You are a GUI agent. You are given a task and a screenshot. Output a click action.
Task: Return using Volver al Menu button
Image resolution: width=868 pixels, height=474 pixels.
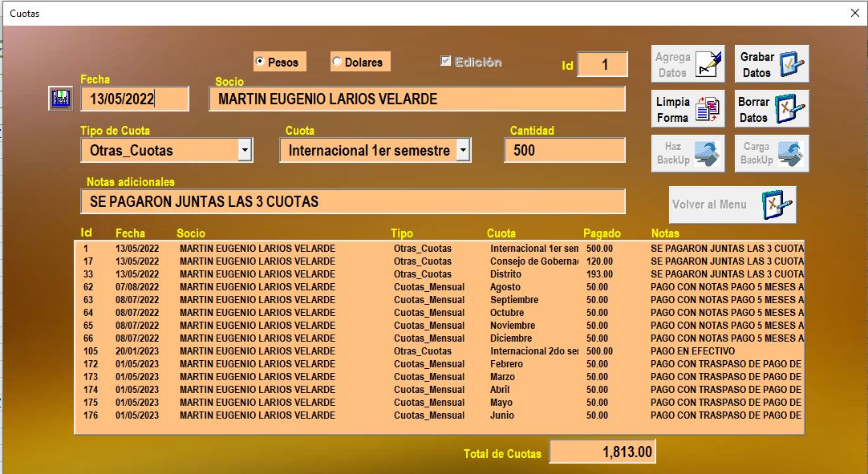[732, 205]
